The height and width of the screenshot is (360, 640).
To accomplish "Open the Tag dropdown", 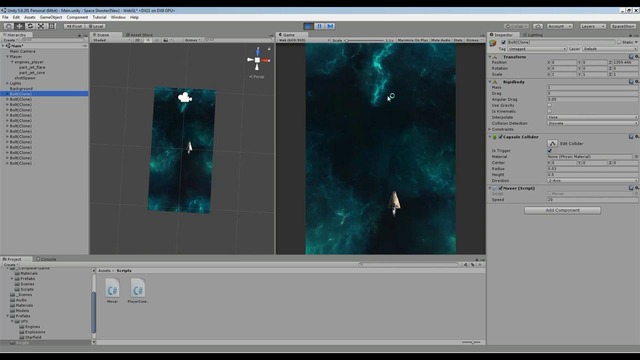I will click(x=537, y=49).
